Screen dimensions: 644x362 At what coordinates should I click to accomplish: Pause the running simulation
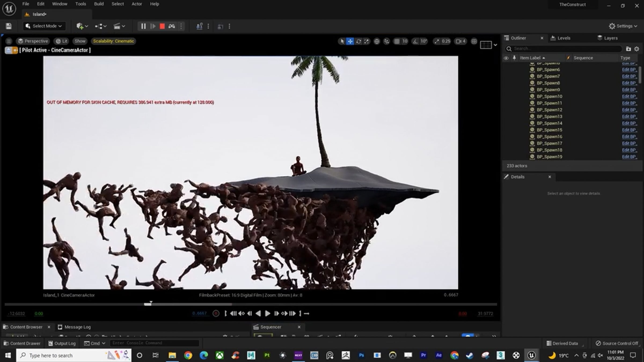tap(143, 26)
